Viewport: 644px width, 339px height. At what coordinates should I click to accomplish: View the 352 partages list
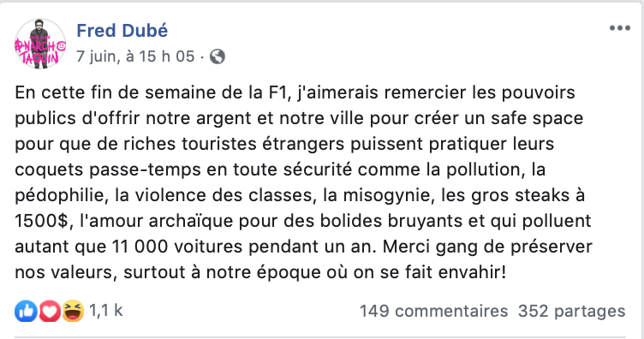point(572,311)
